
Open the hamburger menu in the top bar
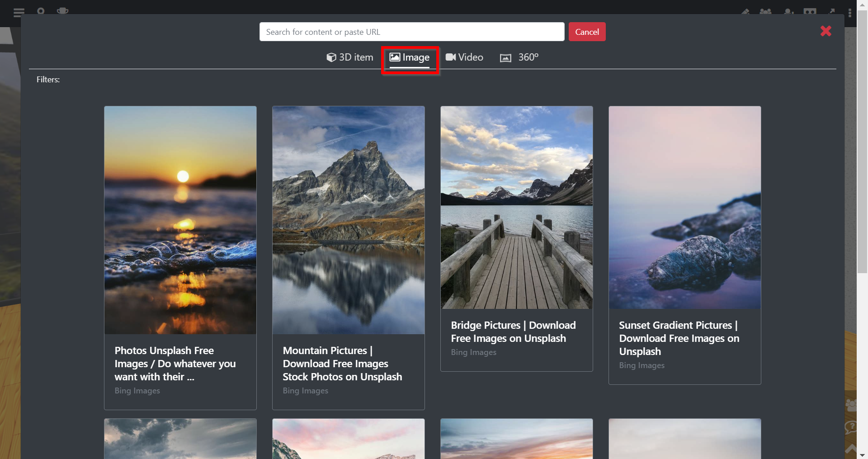coord(19,12)
